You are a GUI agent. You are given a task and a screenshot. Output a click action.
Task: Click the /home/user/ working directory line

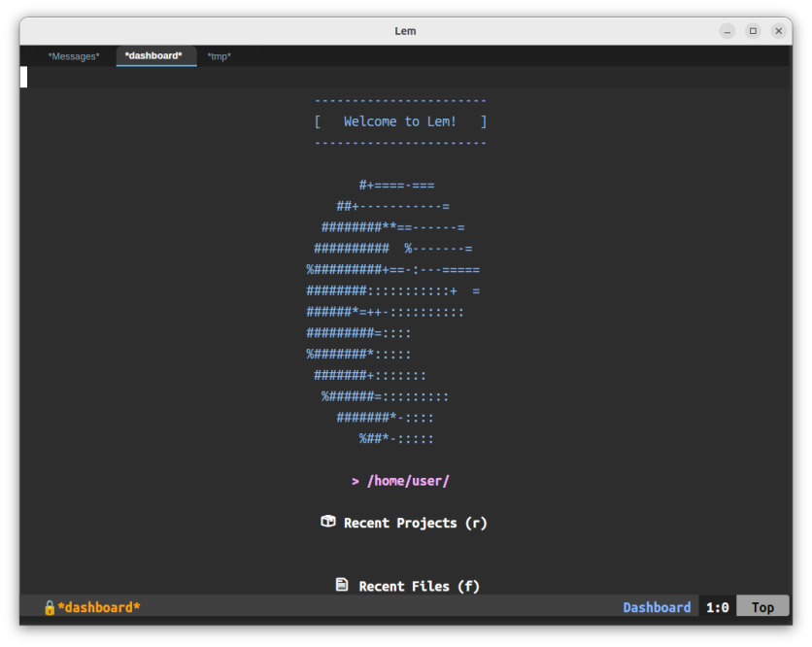tap(400, 481)
